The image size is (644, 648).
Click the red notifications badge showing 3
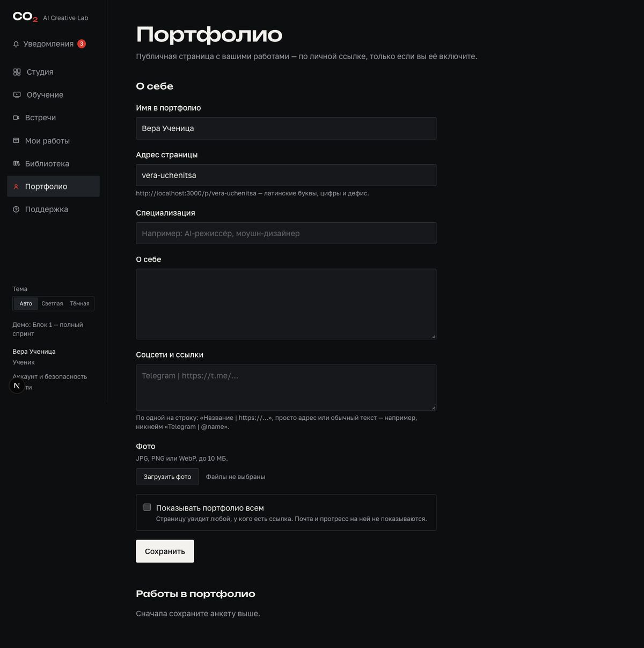(82, 44)
